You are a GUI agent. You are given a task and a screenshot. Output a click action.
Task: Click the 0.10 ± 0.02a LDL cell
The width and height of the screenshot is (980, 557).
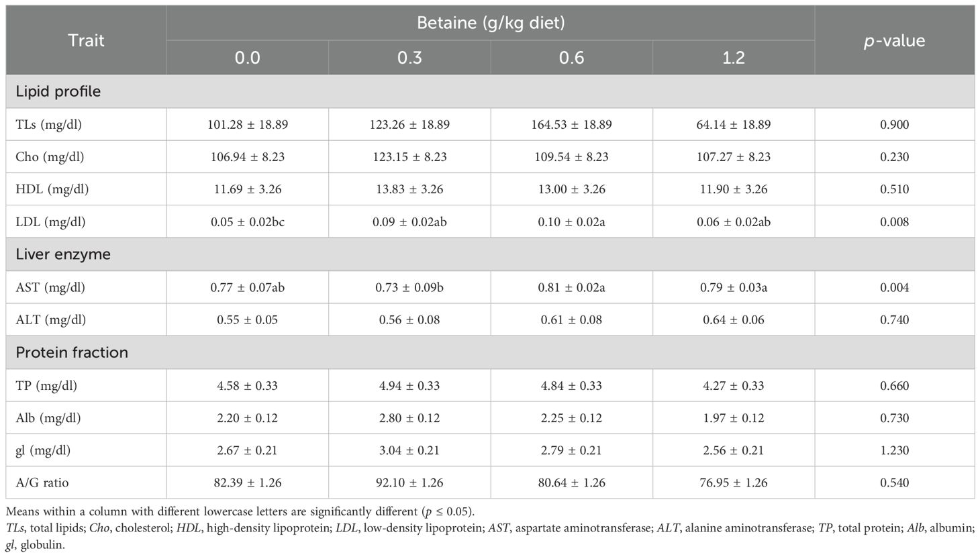coord(571,222)
